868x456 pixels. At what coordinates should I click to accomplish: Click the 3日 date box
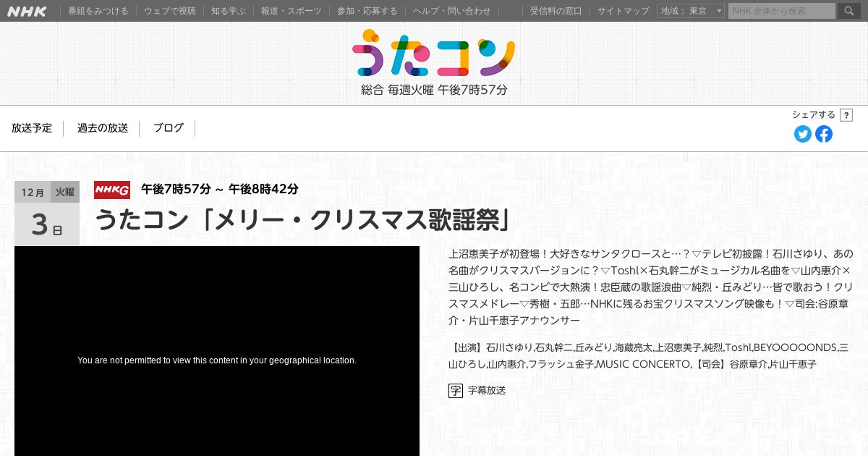click(x=47, y=225)
